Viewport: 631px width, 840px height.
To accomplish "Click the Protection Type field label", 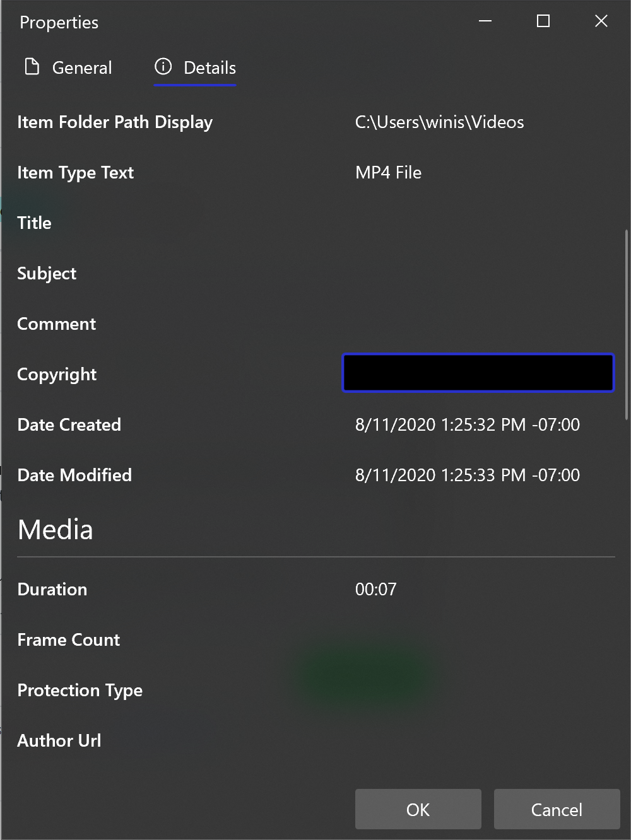I will click(80, 690).
